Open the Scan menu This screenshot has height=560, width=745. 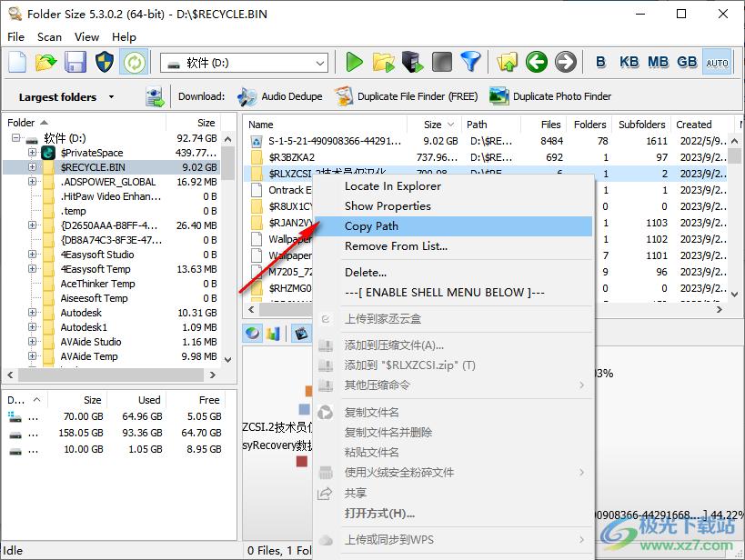(x=49, y=37)
